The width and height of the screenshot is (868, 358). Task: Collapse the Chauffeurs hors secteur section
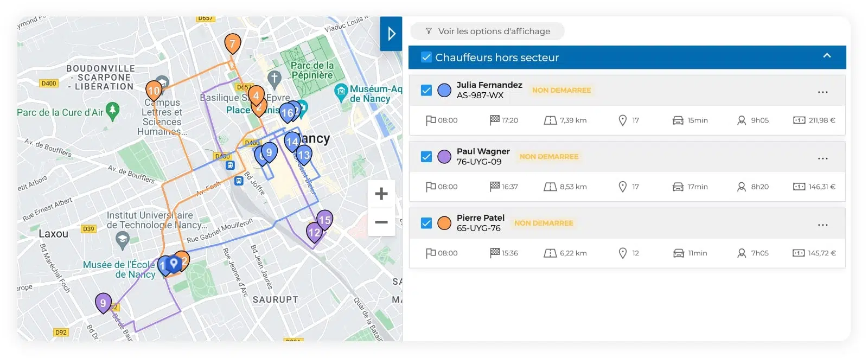827,56
